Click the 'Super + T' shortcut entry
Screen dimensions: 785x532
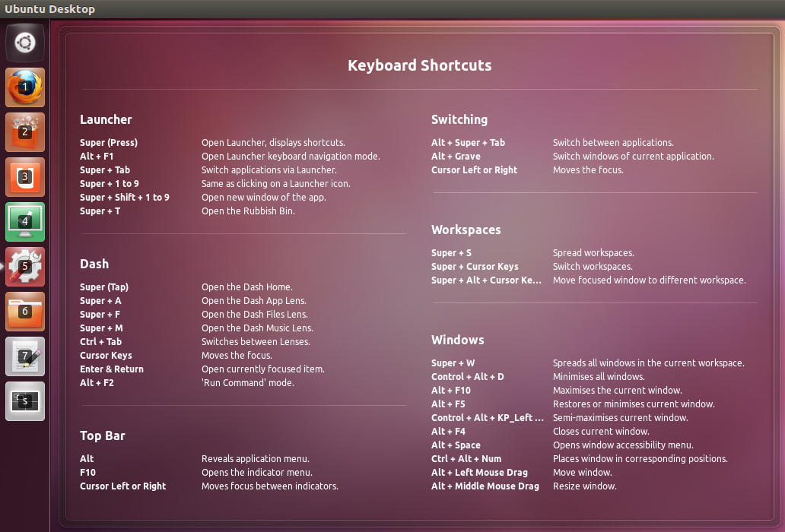pos(100,211)
